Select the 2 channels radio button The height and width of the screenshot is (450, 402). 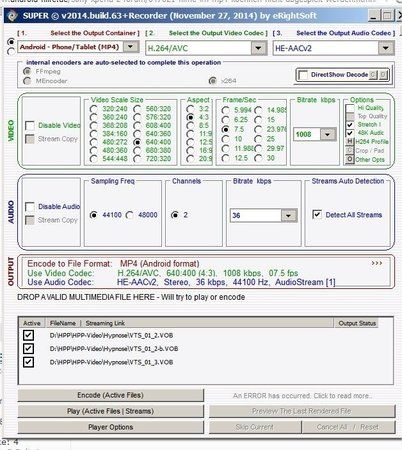pos(174,215)
